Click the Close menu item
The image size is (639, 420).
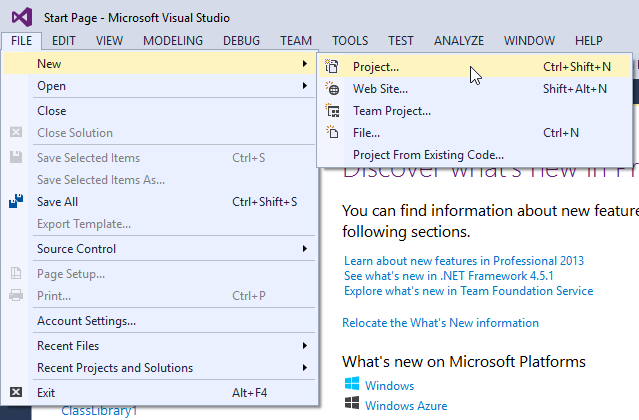point(160,110)
